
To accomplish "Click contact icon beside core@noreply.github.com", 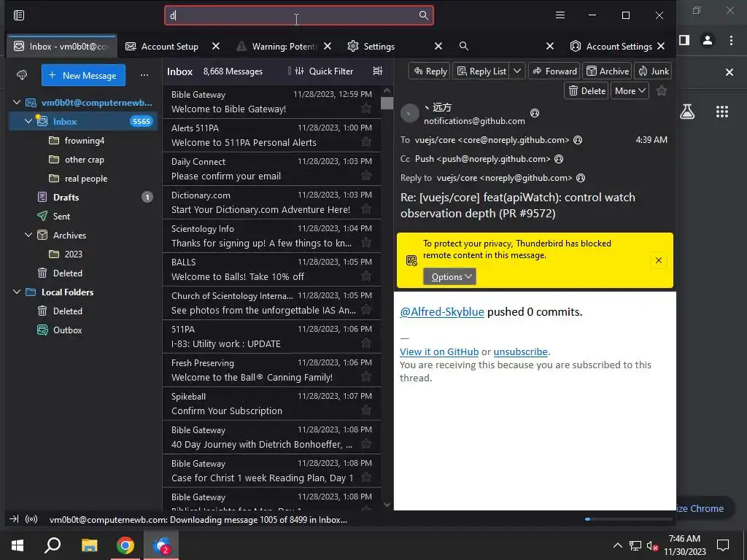I will coord(578,140).
